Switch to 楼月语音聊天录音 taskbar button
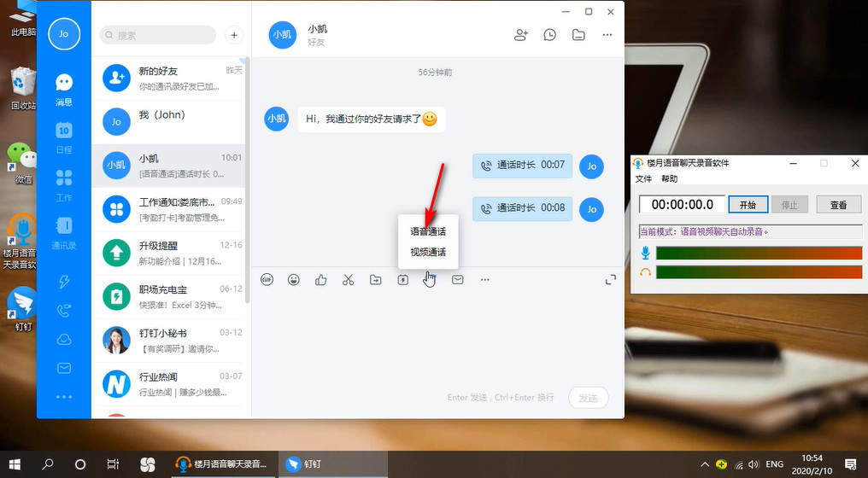Viewport: 868px width, 478px height. (221, 464)
